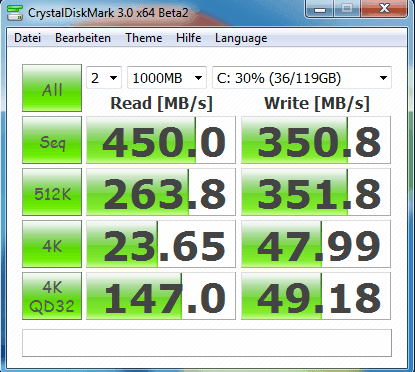
Task: Minimize the CrystalDiskMark window
Action: coord(320,9)
